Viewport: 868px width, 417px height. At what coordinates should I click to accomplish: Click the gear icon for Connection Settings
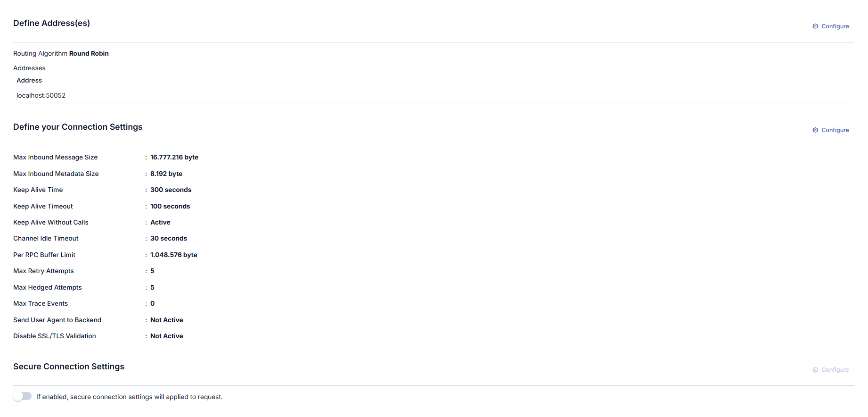815,130
